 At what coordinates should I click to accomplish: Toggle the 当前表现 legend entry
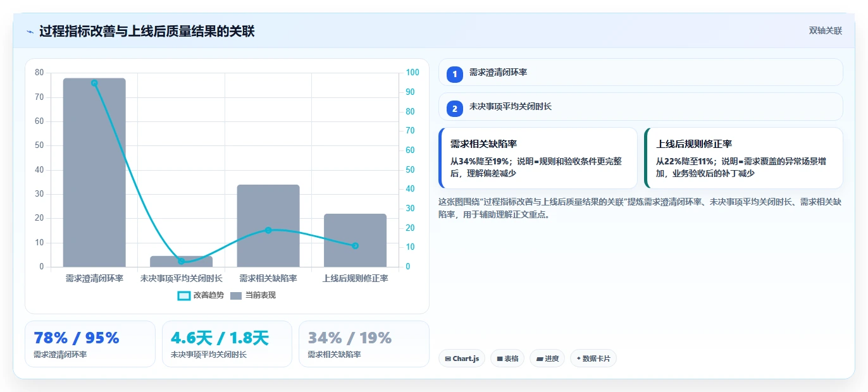click(x=253, y=295)
